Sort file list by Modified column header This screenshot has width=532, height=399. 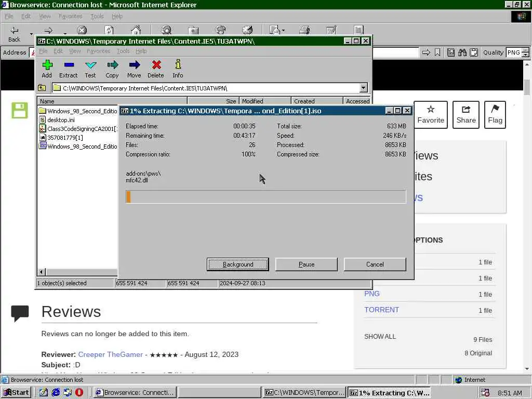[x=265, y=101]
